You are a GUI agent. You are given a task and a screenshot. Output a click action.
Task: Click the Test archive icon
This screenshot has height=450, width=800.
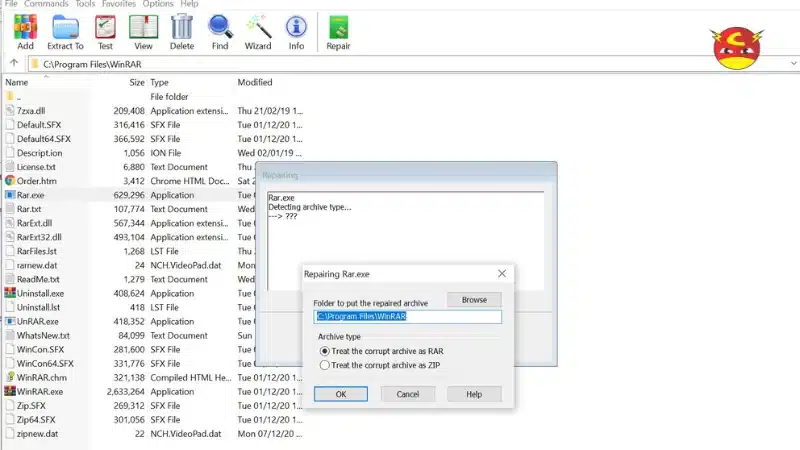click(x=105, y=32)
